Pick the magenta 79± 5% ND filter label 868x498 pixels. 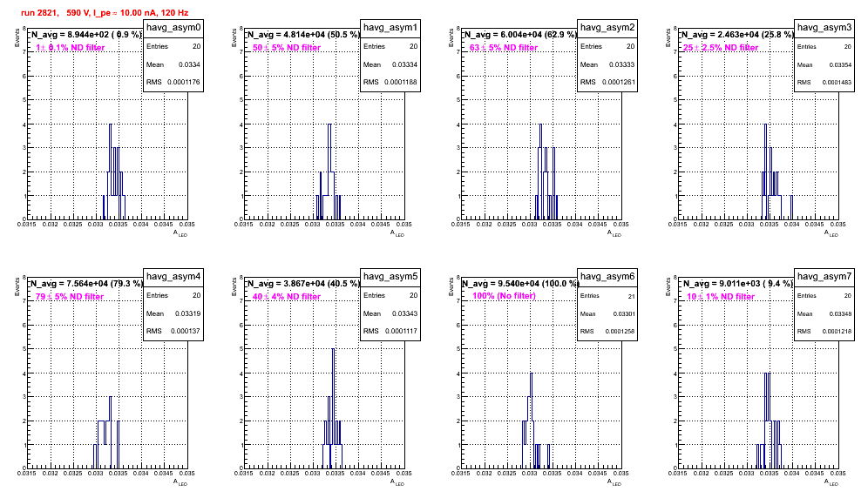click(x=70, y=297)
